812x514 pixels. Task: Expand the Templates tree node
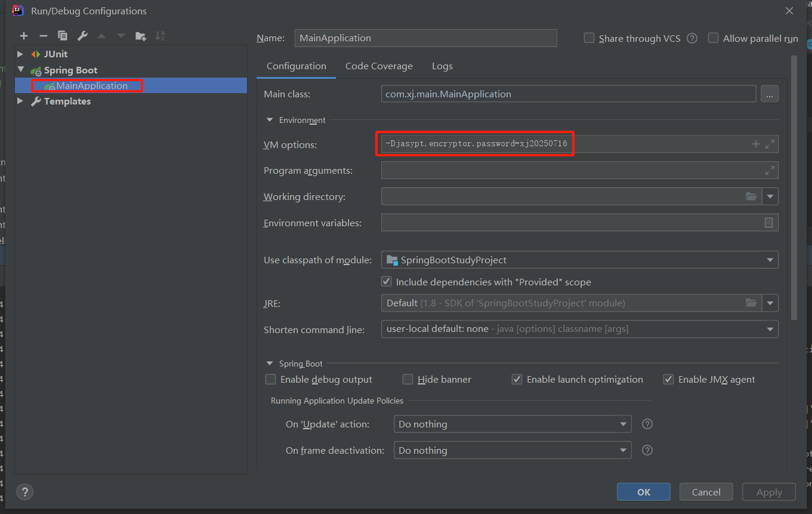(x=21, y=101)
